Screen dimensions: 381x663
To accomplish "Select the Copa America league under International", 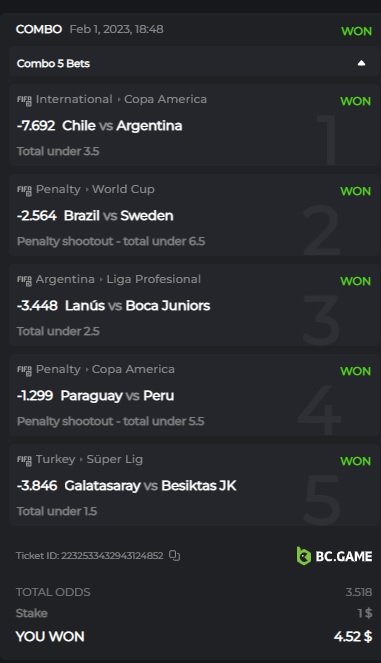I will [x=165, y=99].
